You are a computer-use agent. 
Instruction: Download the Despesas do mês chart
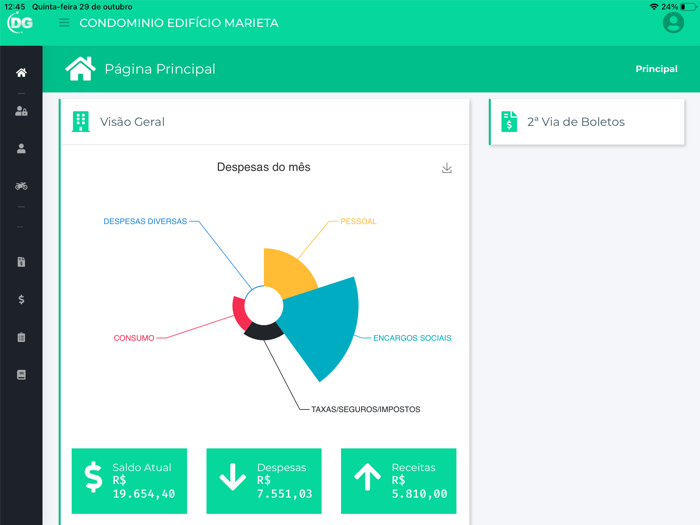(x=446, y=168)
